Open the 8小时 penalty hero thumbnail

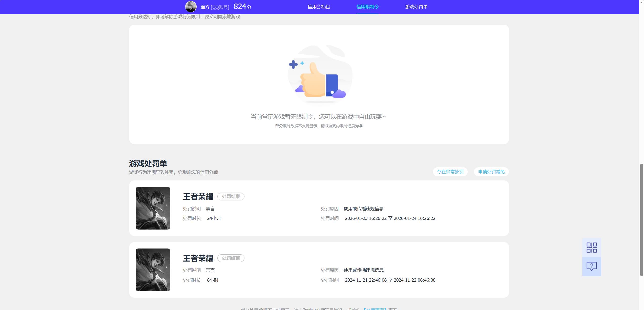pyautogui.click(x=153, y=270)
